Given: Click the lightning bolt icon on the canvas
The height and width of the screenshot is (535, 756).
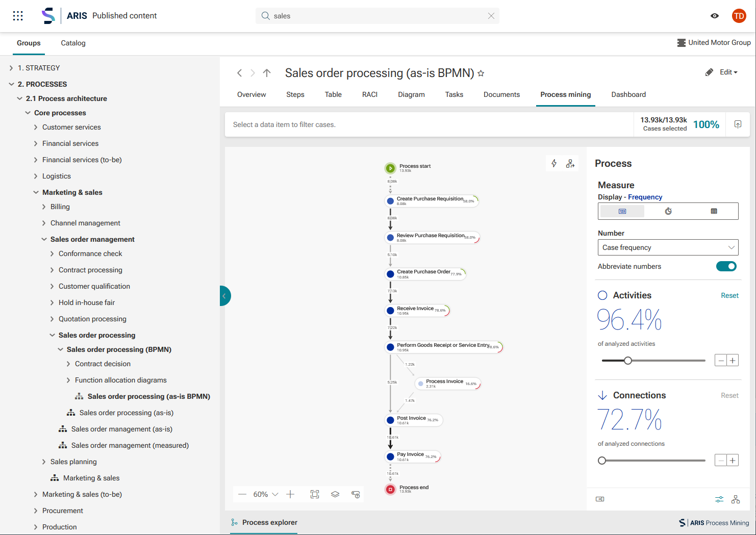Looking at the screenshot, I should coord(554,163).
